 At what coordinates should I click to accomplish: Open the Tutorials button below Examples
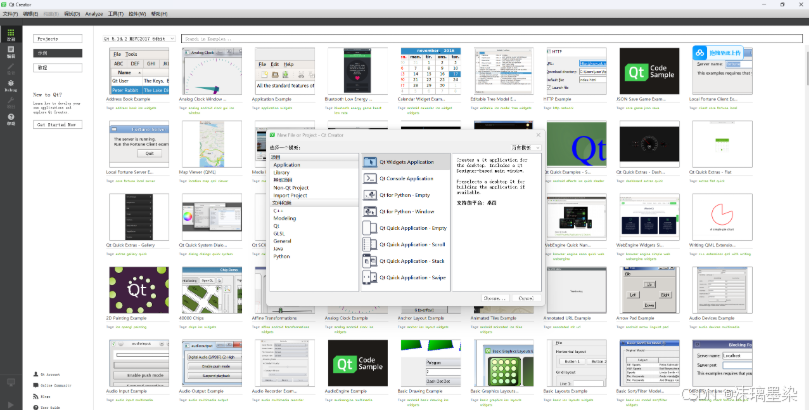pos(58,68)
